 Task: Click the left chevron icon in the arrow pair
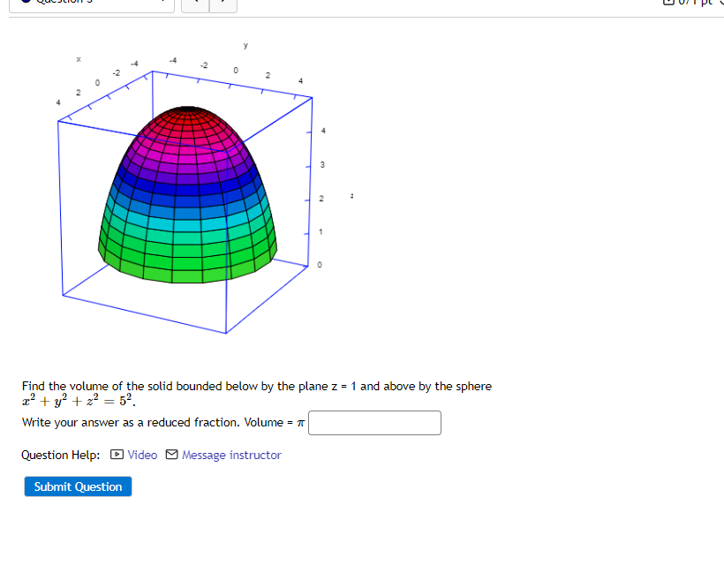tap(195, 4)
